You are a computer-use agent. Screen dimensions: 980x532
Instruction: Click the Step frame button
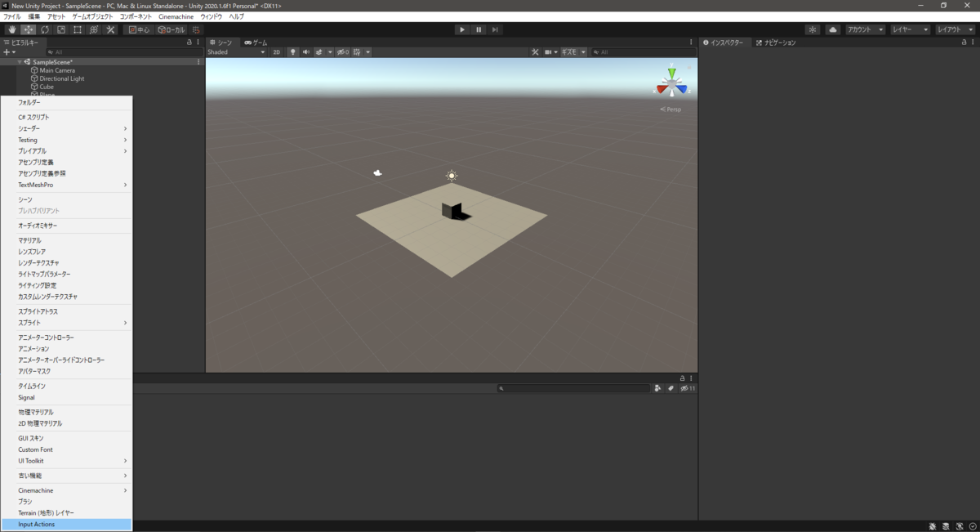[x=495, y=29]
